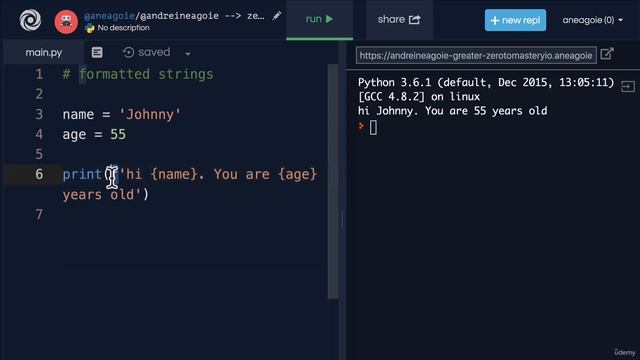The height and width of the screenshot is (360, 640).
Task: Click the file list icon next to main.py
Action: point(97,52)
